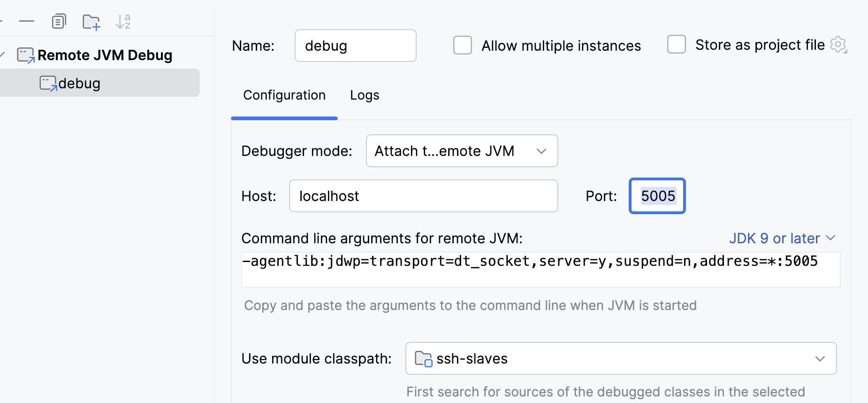This screenshot has width=868, height=403.
Task: Click the 'Host:' label
Action: pos(259,196)
